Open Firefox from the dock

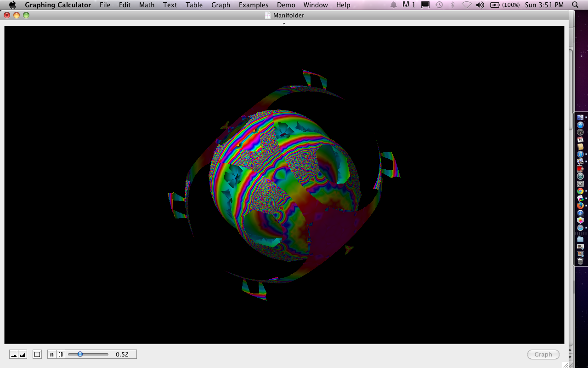pyautogui.click(x=580, y=206)
